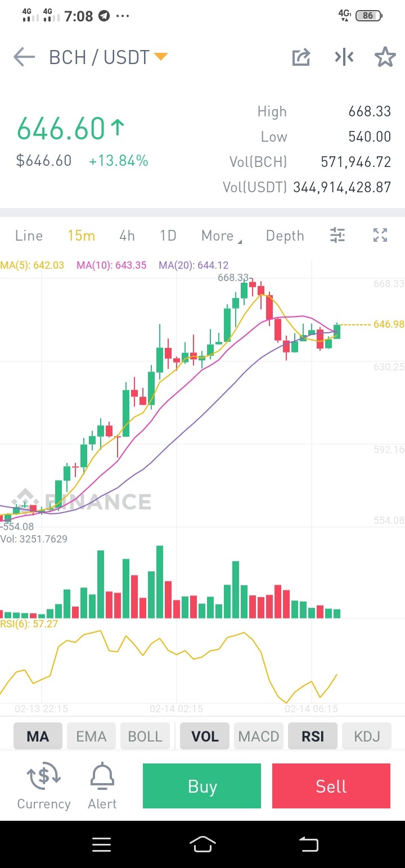
Task: Expand chart to fullscreen
Action: [381, 235]
